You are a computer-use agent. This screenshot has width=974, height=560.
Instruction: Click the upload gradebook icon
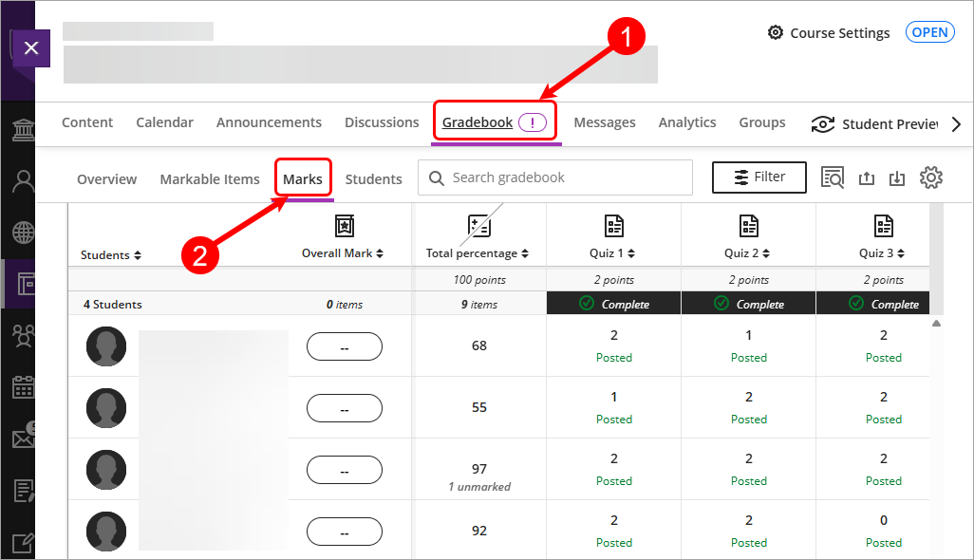coord(866,178)
